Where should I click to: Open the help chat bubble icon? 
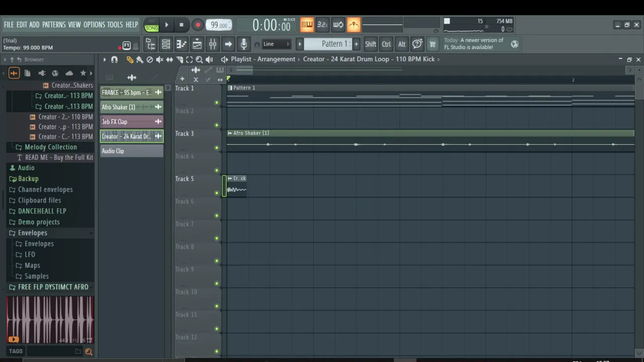417,44
